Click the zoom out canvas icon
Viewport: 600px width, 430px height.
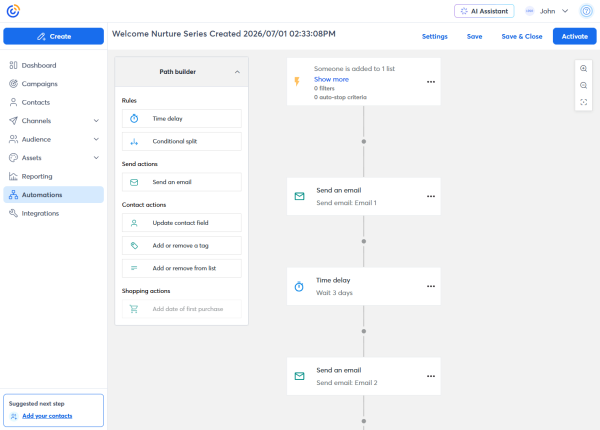584,85
